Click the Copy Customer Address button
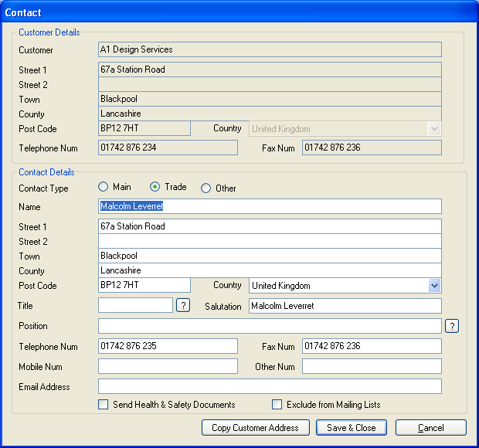The image size is (479, 448). [x=256, y=428]
